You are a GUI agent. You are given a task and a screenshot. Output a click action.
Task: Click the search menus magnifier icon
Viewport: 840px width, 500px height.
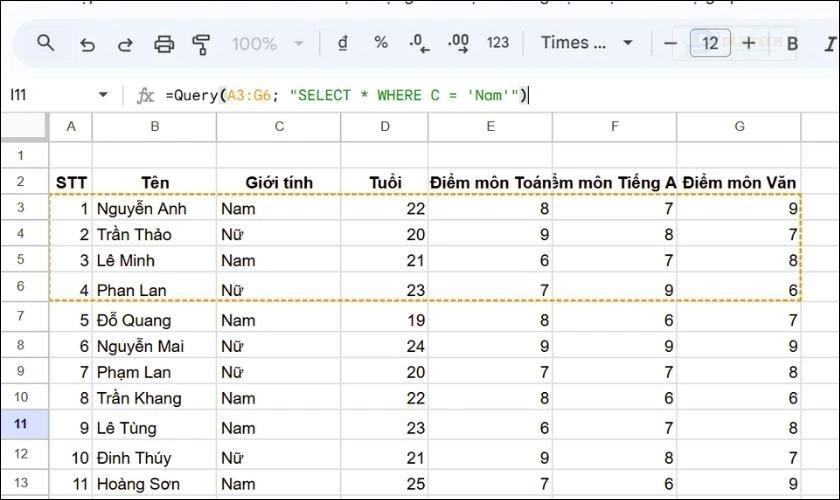46,43
